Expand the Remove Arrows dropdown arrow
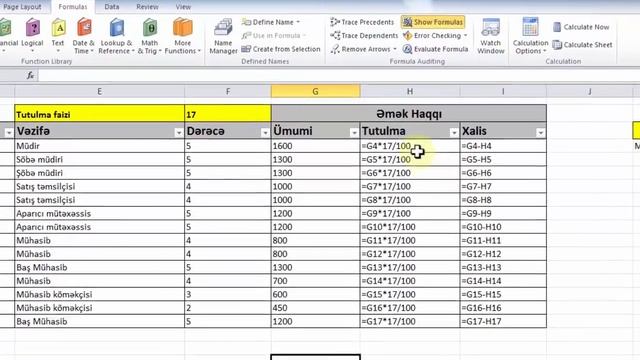This screenshot has width=640, height=360. 395,49
